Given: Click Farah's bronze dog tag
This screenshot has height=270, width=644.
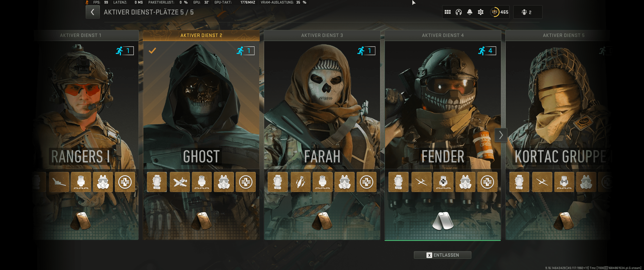Looking at the screenshot, I should (x=322, y=221).
